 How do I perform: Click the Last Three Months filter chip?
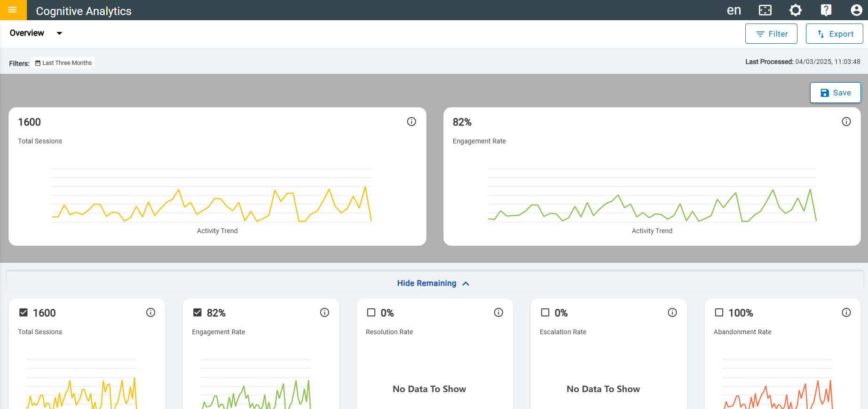(x=63, y=63)
